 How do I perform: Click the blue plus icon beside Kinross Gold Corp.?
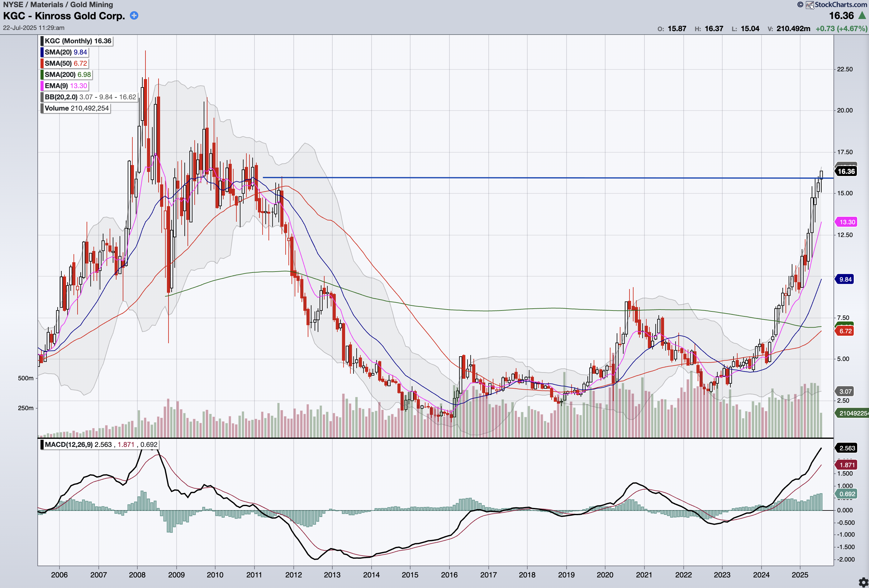(x=134, y=16)
